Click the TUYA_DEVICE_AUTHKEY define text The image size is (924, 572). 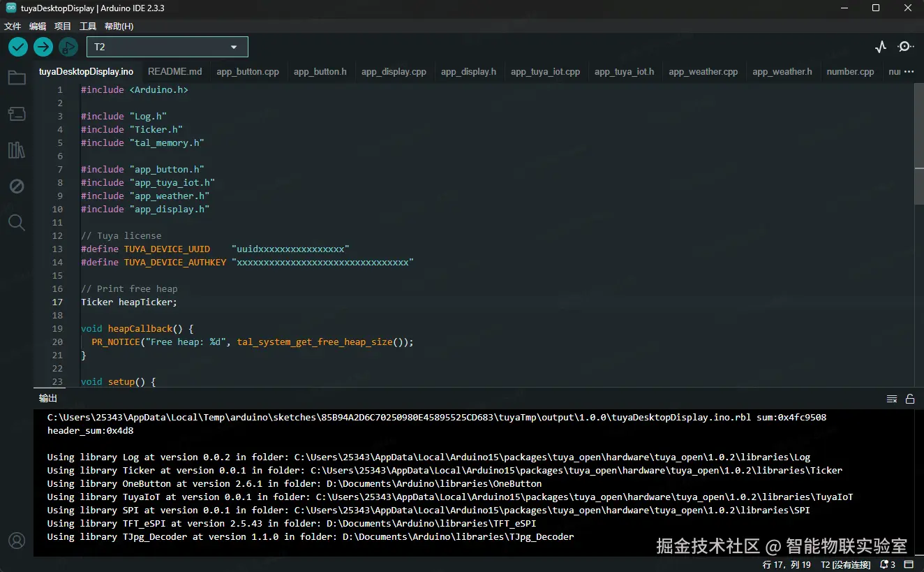[x=175, y=262]
